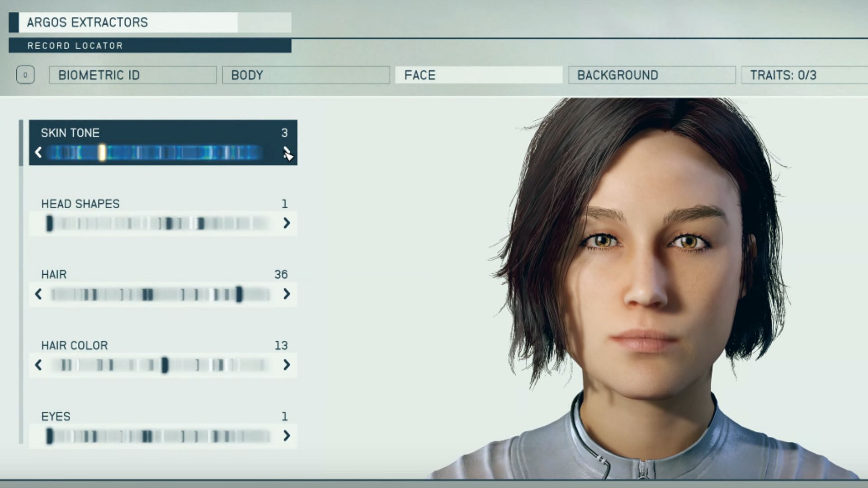Go to next Hair style

[x=287, y=294]
